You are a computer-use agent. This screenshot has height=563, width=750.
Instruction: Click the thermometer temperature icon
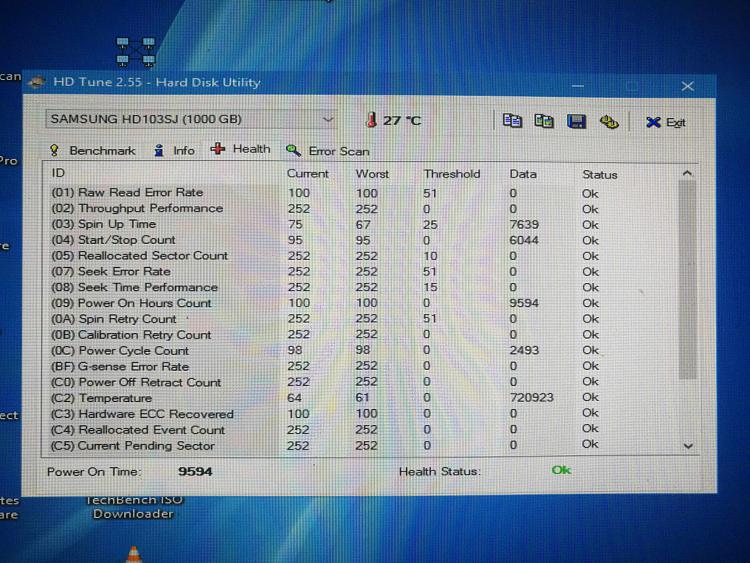pos(371,120)
